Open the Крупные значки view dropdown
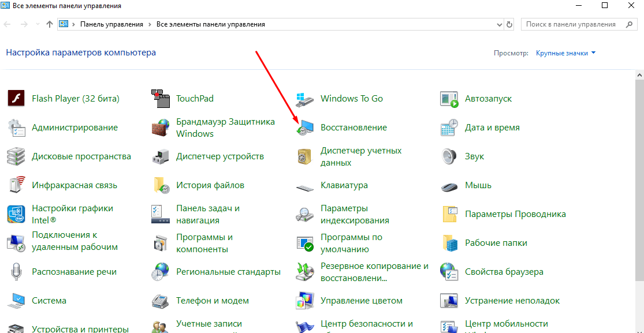Screen dimensions: 644x333 [565, 53]
